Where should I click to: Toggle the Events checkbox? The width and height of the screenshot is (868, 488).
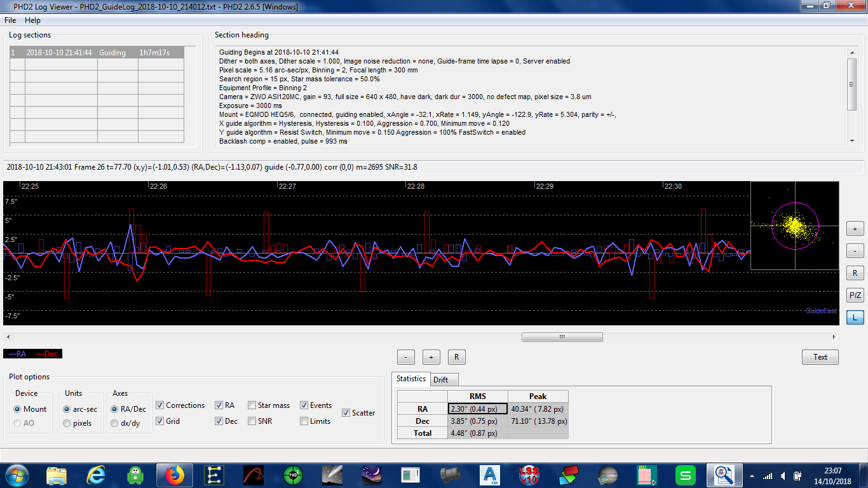coord(304,405)
